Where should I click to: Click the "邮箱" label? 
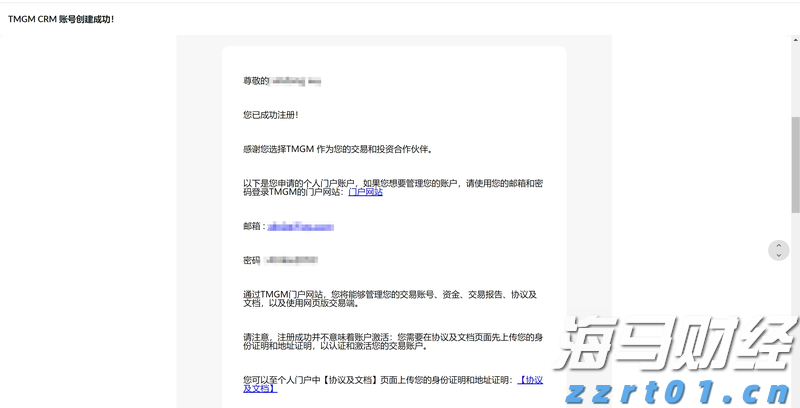252,226
